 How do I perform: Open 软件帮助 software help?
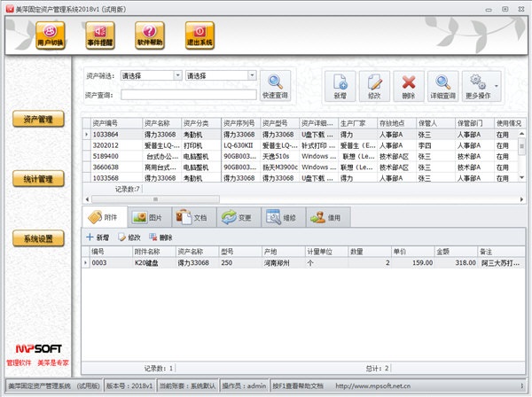point(149,35)
